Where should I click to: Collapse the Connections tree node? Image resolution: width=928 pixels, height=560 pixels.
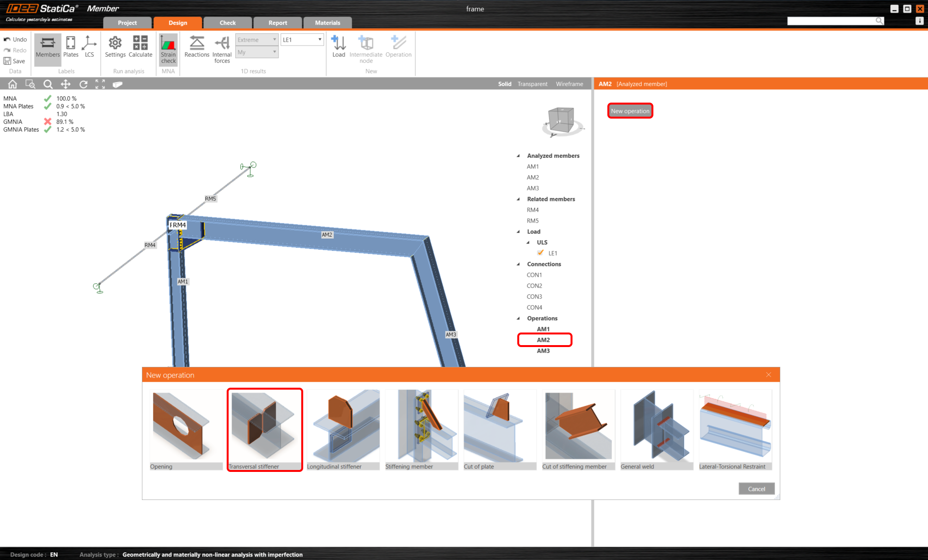coord(518,264)
